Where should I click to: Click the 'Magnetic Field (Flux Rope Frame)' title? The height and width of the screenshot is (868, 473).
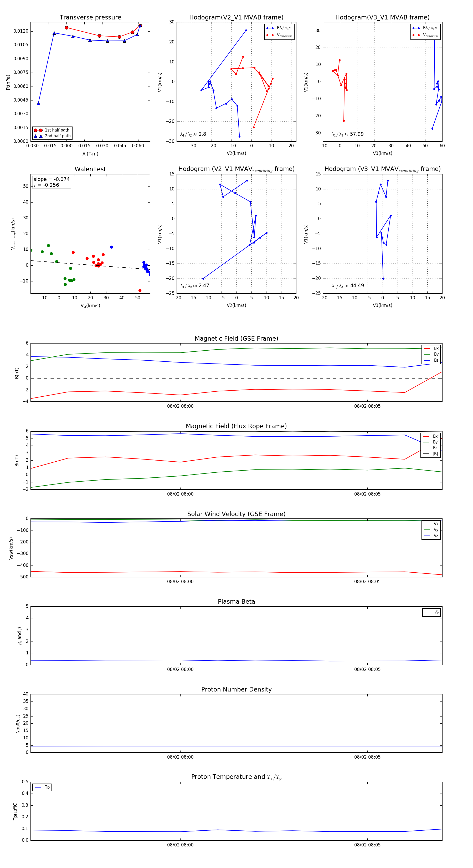pyautogui.click(x=236, y=426)
